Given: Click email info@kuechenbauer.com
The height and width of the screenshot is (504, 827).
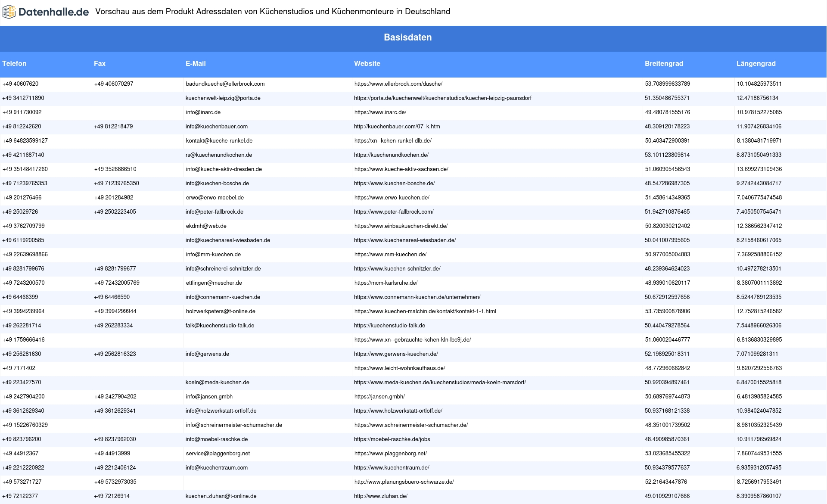Looking at the screenshot, I should [217, 127].
